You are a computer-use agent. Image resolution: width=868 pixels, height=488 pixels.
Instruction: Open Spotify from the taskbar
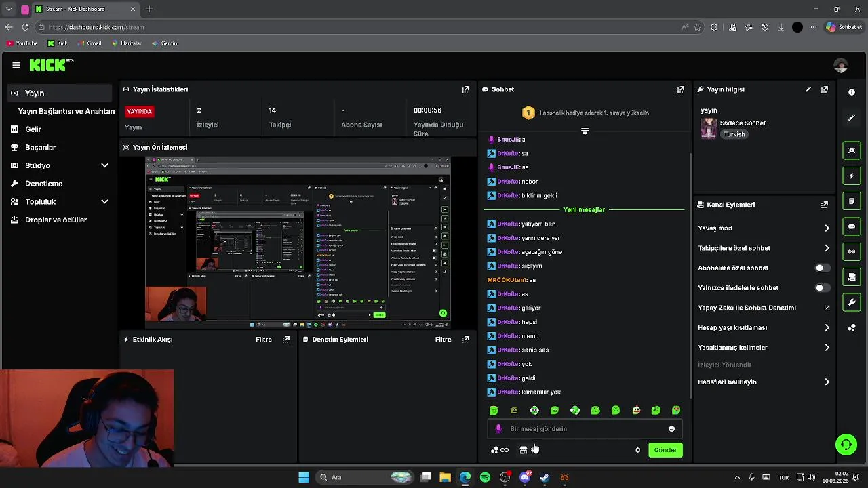(x=485, y=477)
